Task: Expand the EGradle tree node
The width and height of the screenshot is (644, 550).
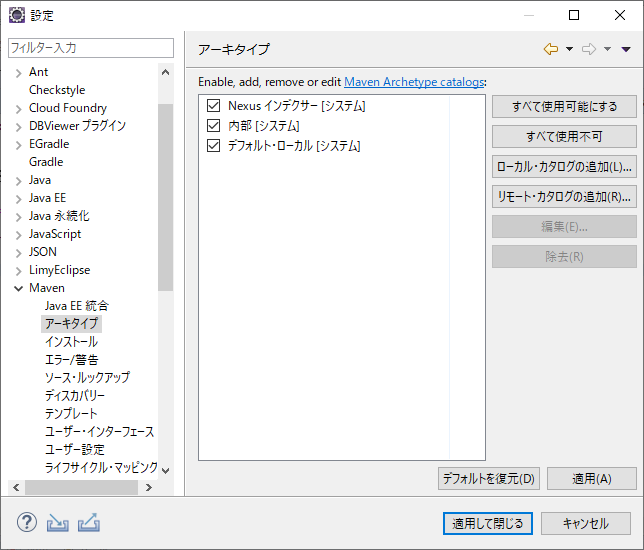Action: 18,145
